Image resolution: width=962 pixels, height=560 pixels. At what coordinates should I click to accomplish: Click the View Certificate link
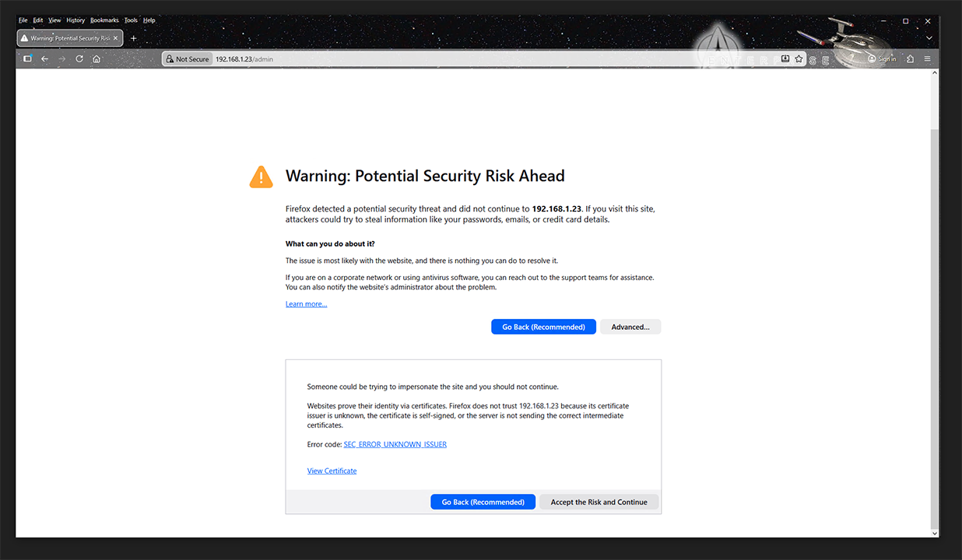332,471
